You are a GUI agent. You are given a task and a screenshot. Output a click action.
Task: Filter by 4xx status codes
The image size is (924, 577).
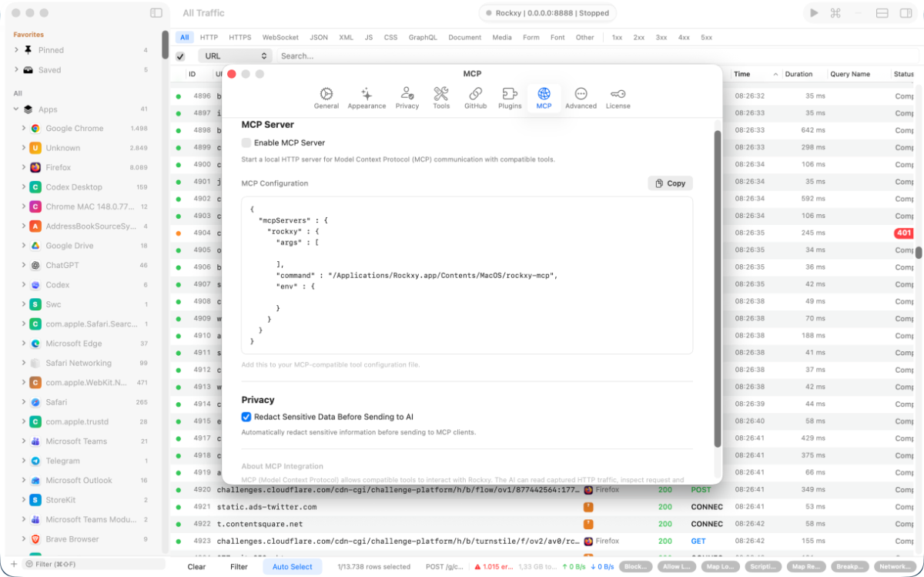pyautogui.click(x=684, y=37)
